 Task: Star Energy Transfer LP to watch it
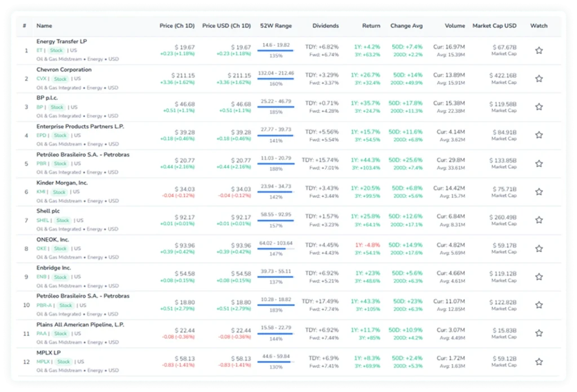click(x=539, y=50)
